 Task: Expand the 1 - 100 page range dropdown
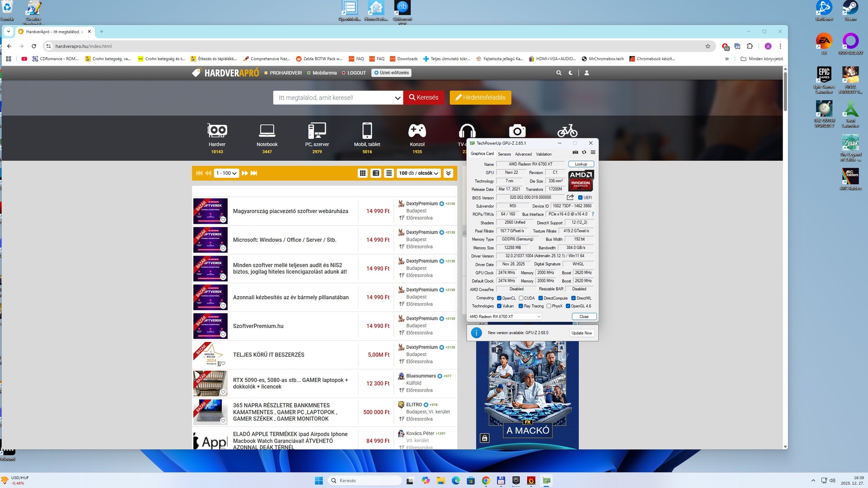tap(226, 173)
